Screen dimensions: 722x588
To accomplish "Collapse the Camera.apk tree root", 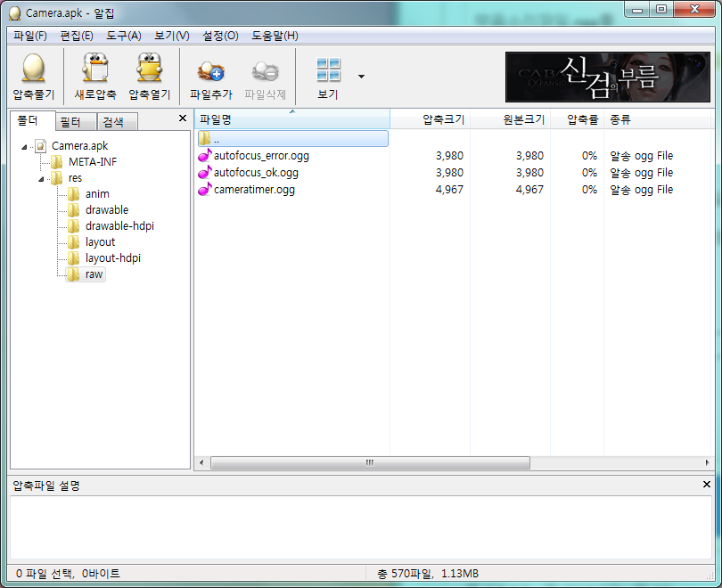I will pos(23,146).
